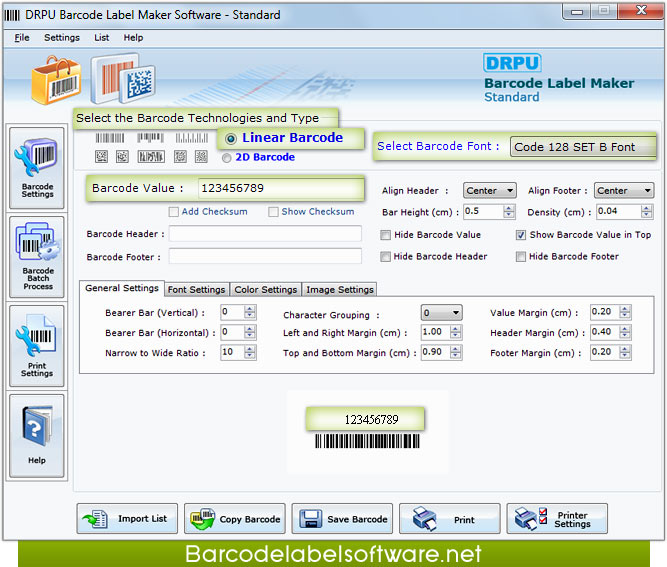Click the Barcode Header text field
This screenshot has height=567, width=667.
(265, 234)
